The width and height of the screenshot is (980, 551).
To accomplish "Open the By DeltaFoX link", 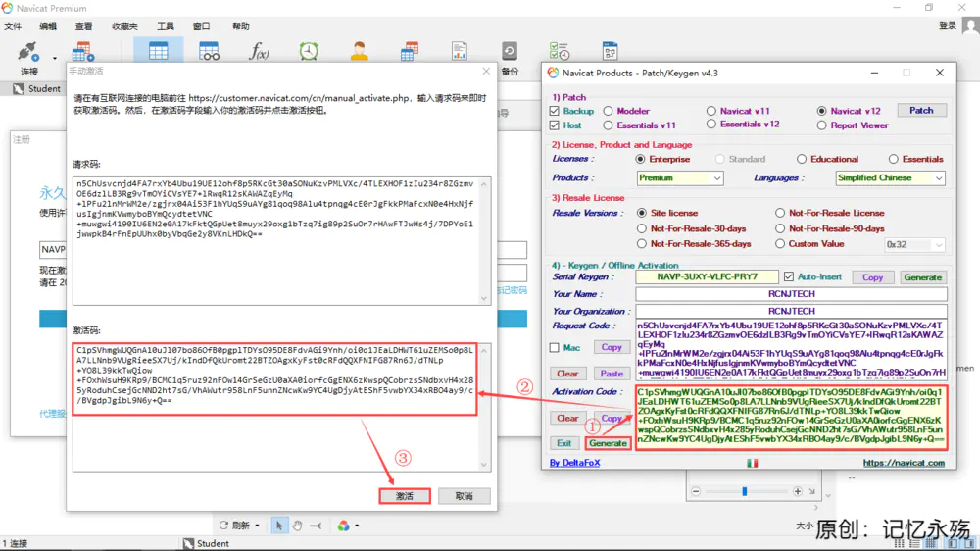I will tap(574, 463).
